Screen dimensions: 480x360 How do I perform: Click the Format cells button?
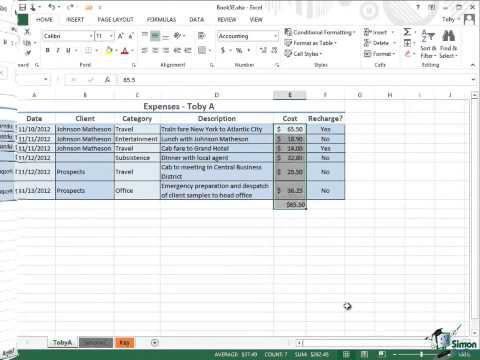pos(379,54)
